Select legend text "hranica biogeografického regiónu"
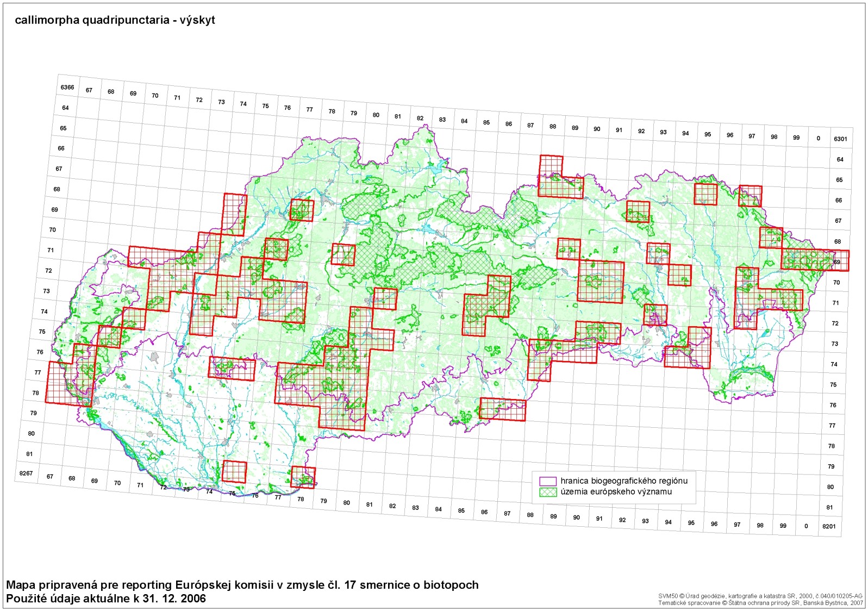 click(x=624, y=481)
